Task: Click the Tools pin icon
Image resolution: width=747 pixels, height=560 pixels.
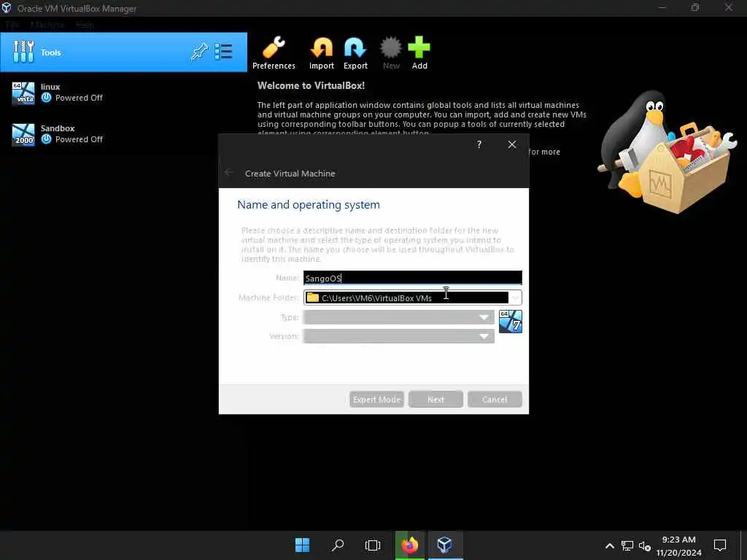Action: coord(199,52)
